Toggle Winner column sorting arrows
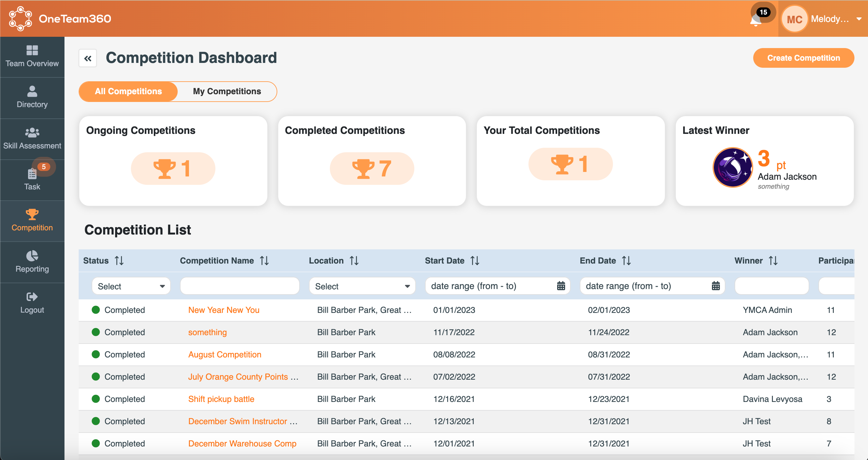This screenshot has height=460, width=868. tap(773, 260)
